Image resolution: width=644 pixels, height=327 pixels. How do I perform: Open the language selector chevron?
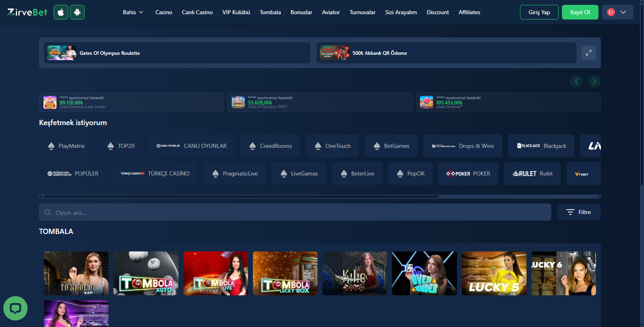(x=623, y=12)
